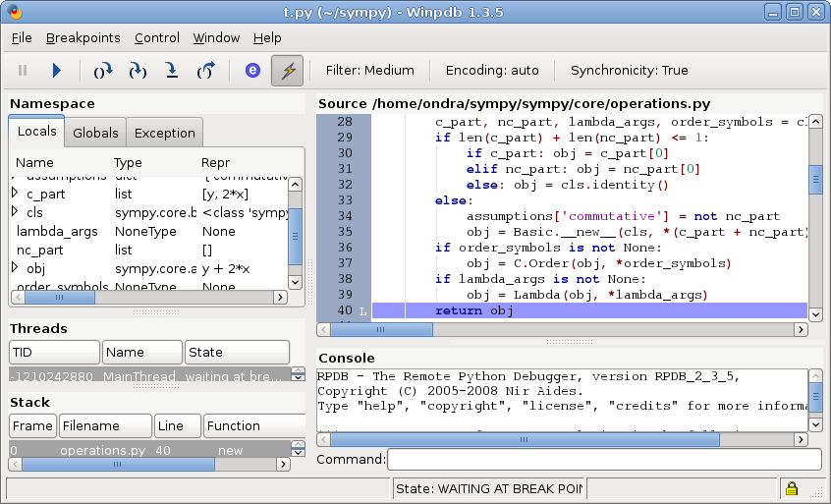Click the Return from function toolbar icon
831x504 pixels.
[205, 71]
